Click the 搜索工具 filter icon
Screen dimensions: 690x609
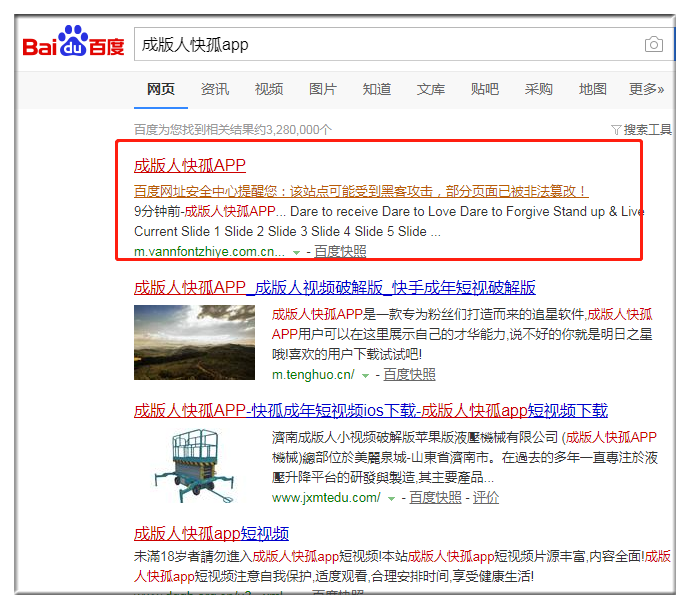point(616,130)
